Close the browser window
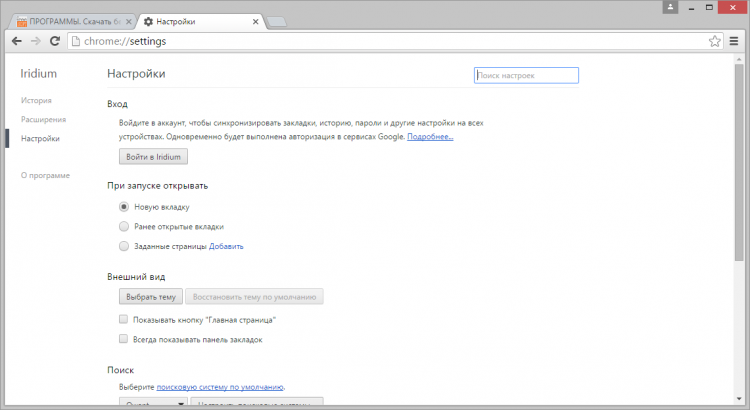Screen dimensions: 750x410 tap(733, 7)
